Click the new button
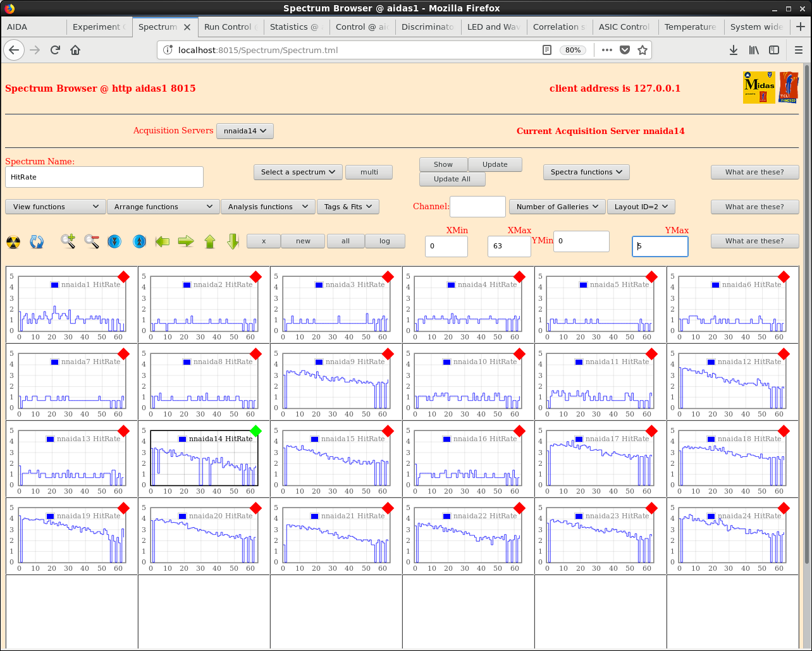 (x=303, y=241)
